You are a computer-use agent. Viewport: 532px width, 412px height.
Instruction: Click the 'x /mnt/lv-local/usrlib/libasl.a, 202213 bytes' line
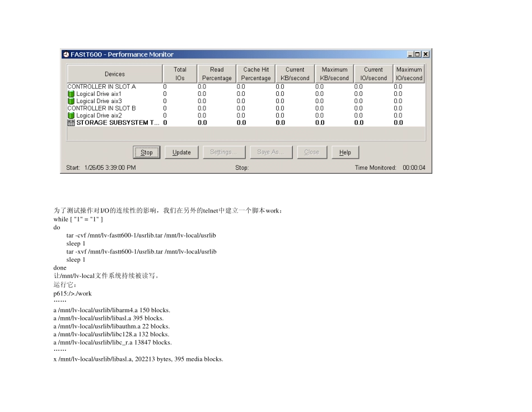(138, 359)
